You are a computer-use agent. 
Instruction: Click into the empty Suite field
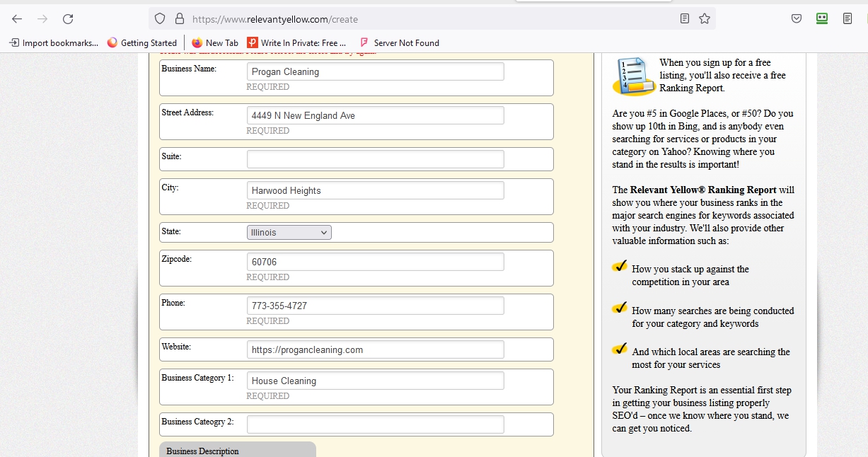point(375,159)
